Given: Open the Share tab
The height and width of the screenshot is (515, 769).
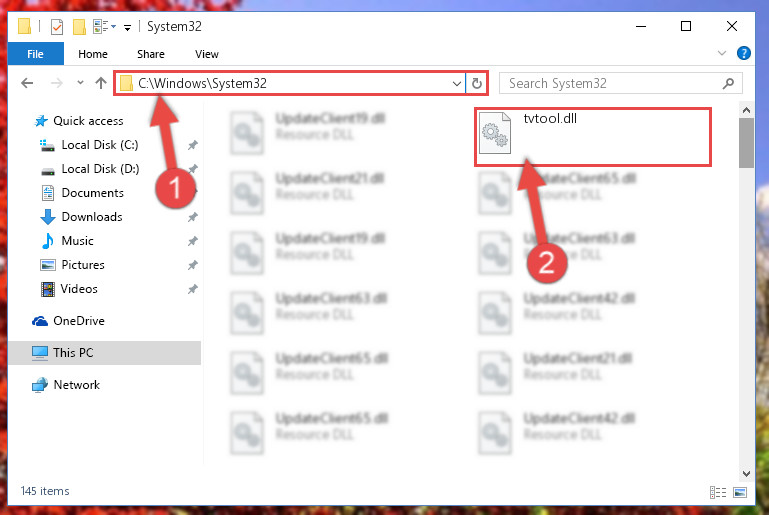Looking at the screenshot, I should click(x=151, y=54).
